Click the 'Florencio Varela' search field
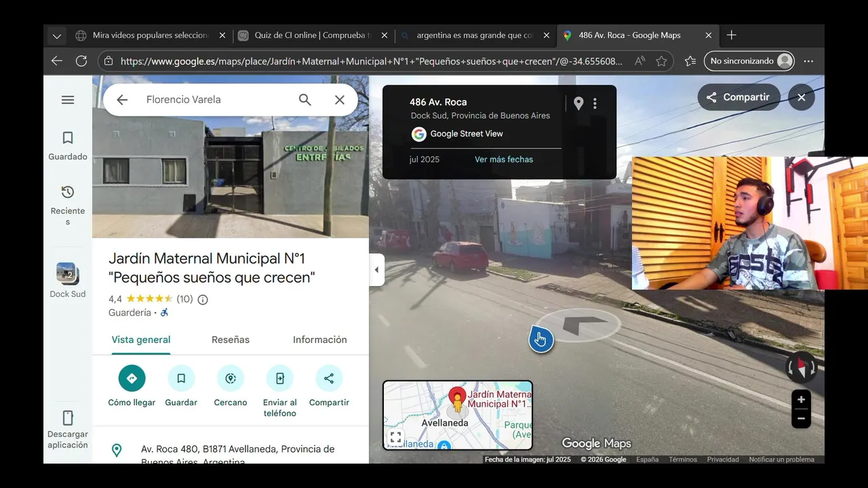The width and height of the screenshot is (868, 488). [x=217, y=100]
